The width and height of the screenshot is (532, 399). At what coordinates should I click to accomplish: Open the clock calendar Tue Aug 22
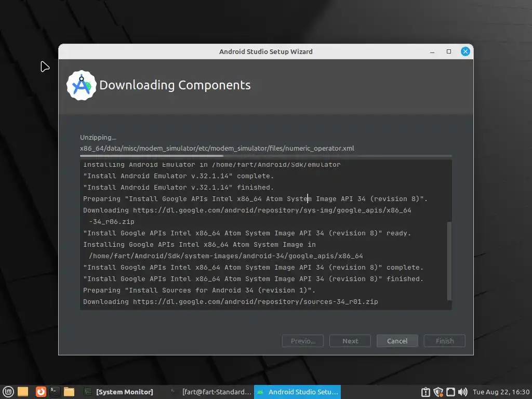501,392
